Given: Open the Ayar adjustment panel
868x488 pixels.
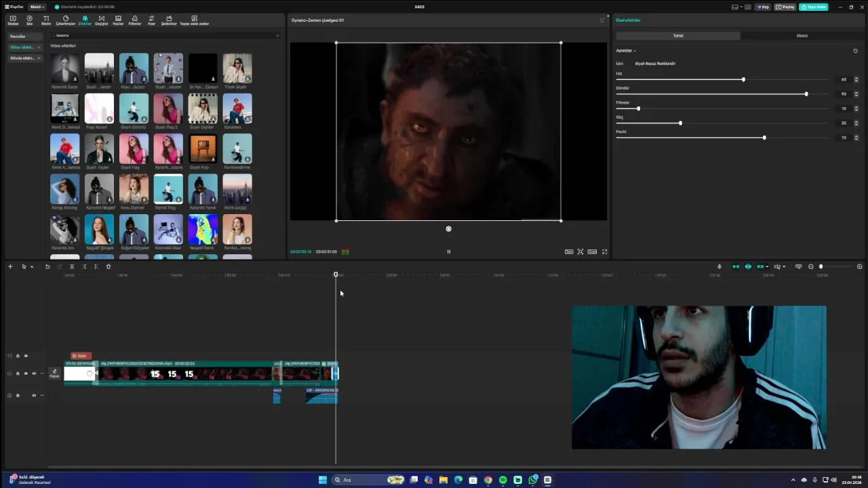Looking at the screenshot, I should pos(151,20).
